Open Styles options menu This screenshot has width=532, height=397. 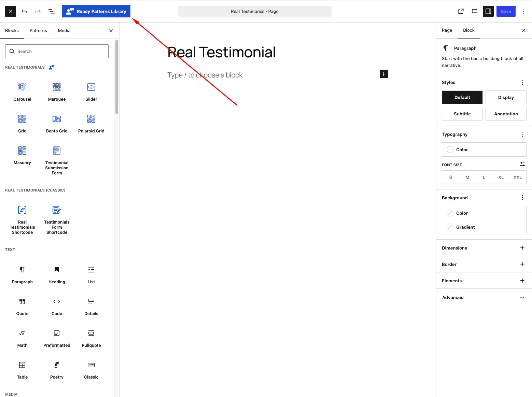click(522, 82)
